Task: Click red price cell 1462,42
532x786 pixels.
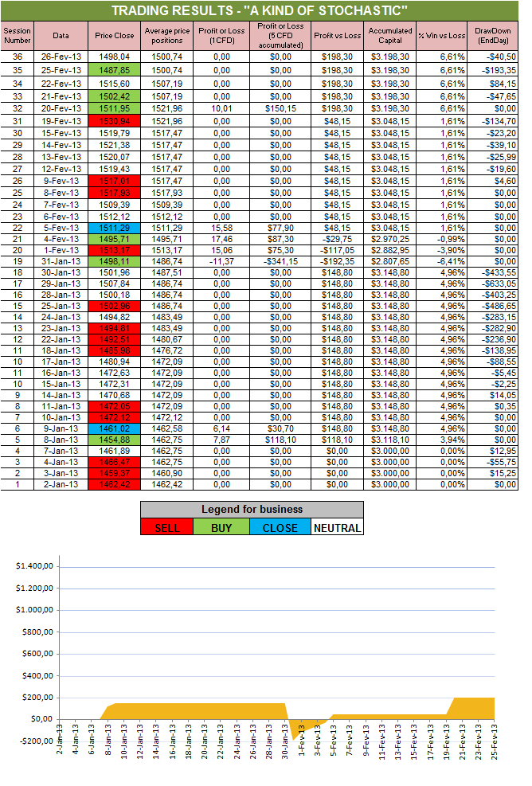Action: [115, 484]
